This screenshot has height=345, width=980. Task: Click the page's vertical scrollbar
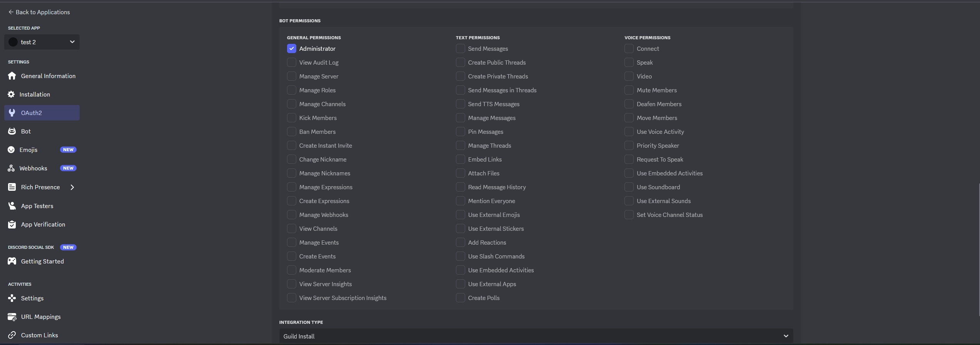coord(978,250)
